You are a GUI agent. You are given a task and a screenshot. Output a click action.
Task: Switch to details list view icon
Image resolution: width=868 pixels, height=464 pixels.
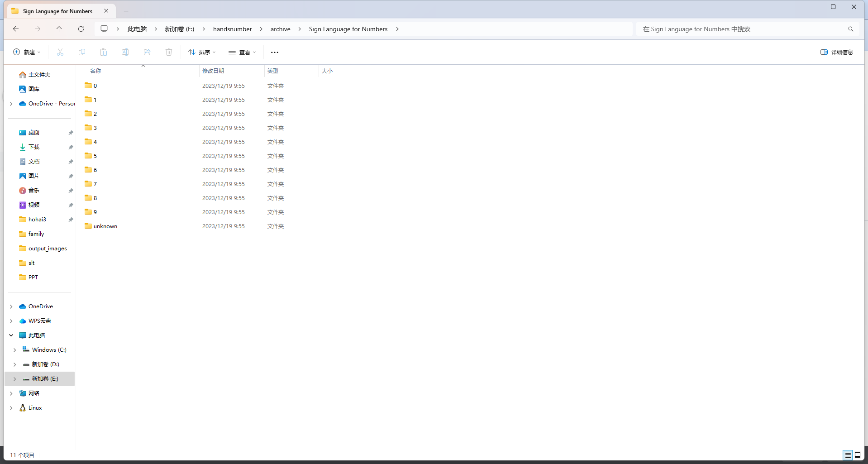pyautogui.click(x=848, y=455)
